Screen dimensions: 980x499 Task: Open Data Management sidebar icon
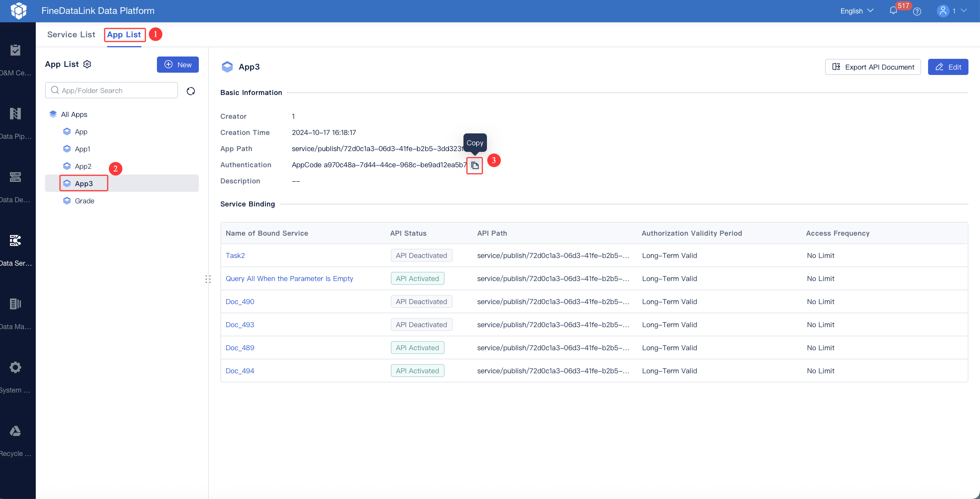click(15, 304)
